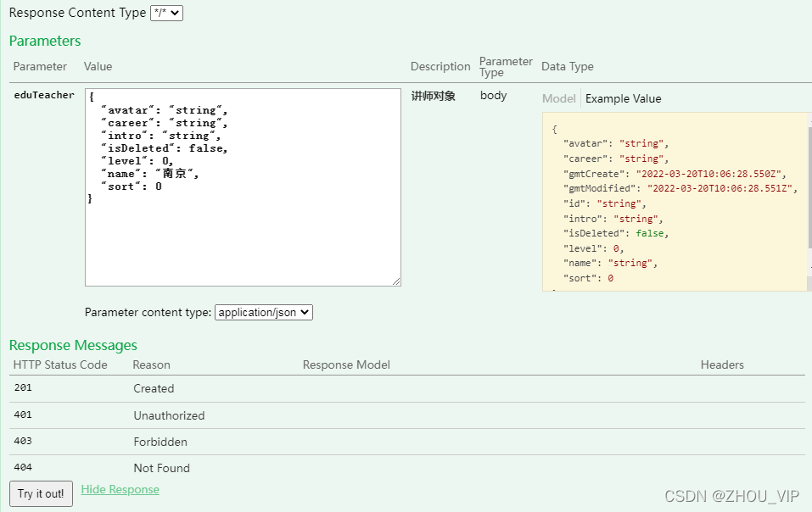Click the Try it out! button
Viewport: 812px width, 512px height.
click(x=41, y=493)
